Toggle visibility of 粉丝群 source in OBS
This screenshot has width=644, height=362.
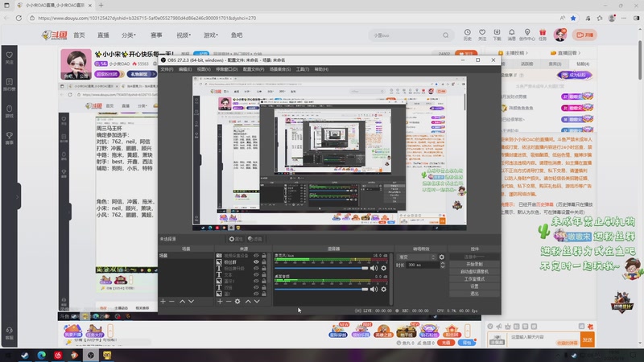click(x=256, y=262)
